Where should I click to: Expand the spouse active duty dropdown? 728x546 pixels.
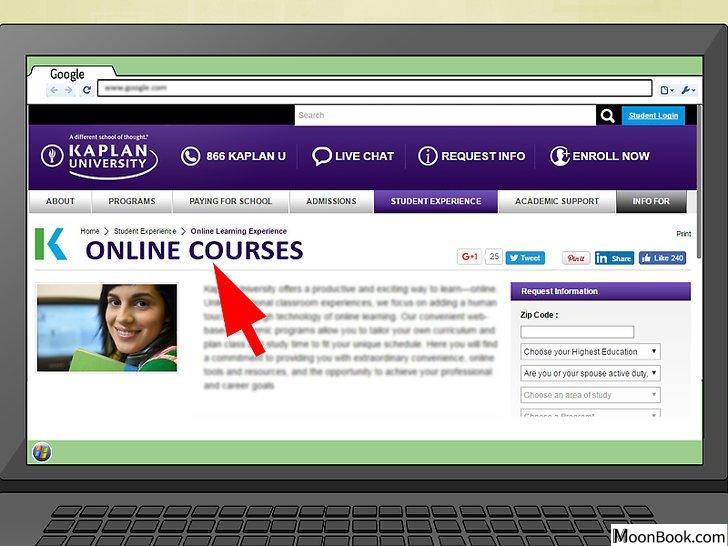click(x=590, y=373)
